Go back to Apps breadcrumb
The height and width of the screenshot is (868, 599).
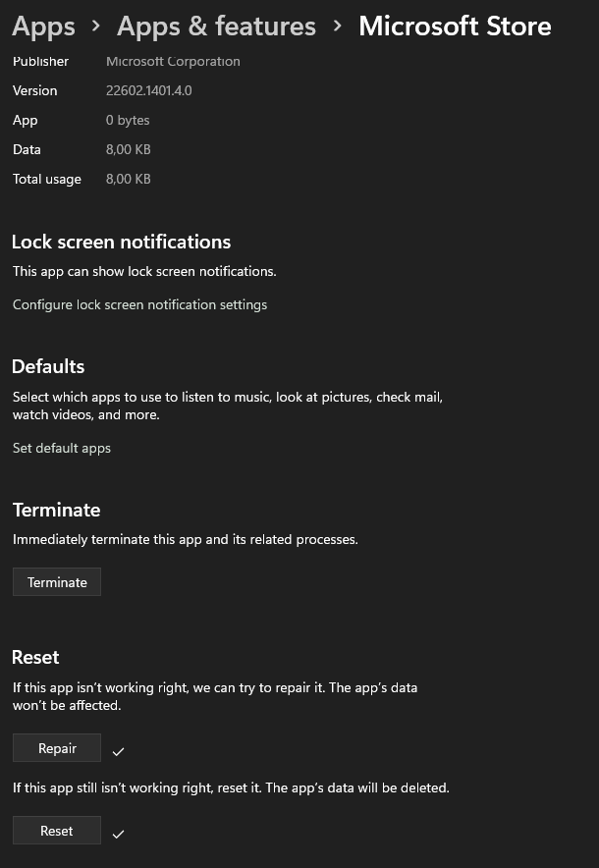tap(43, 27)
